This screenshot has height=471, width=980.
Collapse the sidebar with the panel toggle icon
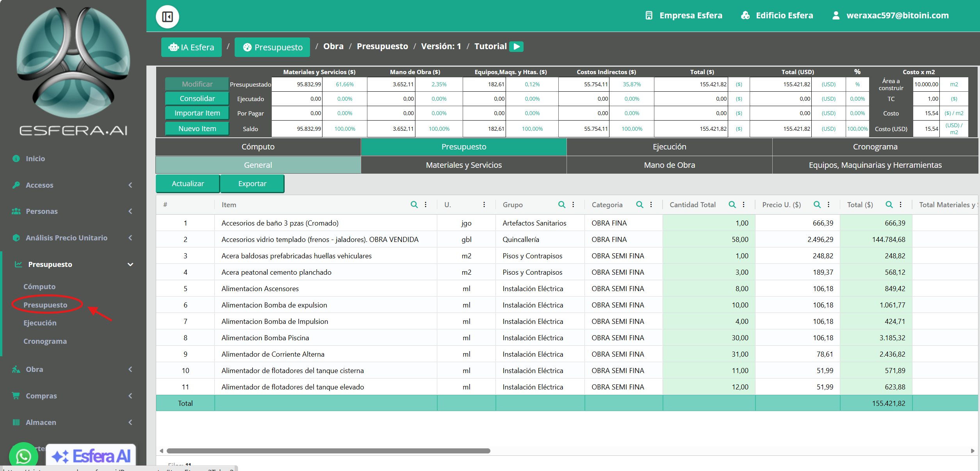[167, 17]
